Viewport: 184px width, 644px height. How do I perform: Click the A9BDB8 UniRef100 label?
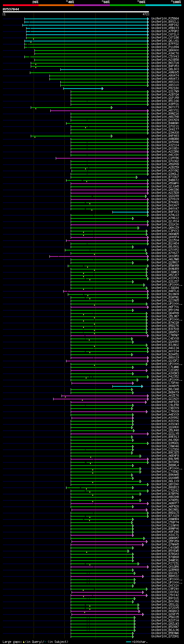(x=165, y=139)
